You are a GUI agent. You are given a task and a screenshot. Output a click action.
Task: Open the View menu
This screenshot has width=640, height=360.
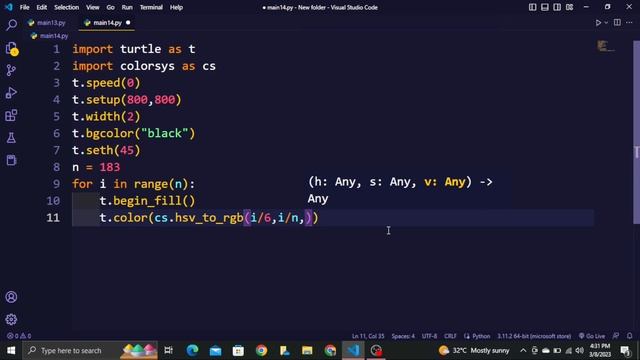click(x=93, y=7)
